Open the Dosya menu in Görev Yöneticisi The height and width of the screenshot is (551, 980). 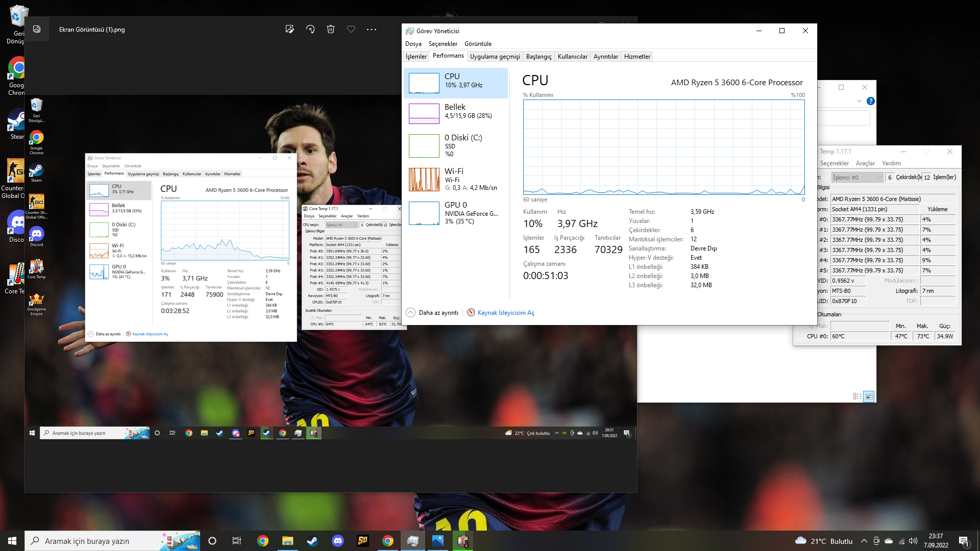(x=413, y=44)
